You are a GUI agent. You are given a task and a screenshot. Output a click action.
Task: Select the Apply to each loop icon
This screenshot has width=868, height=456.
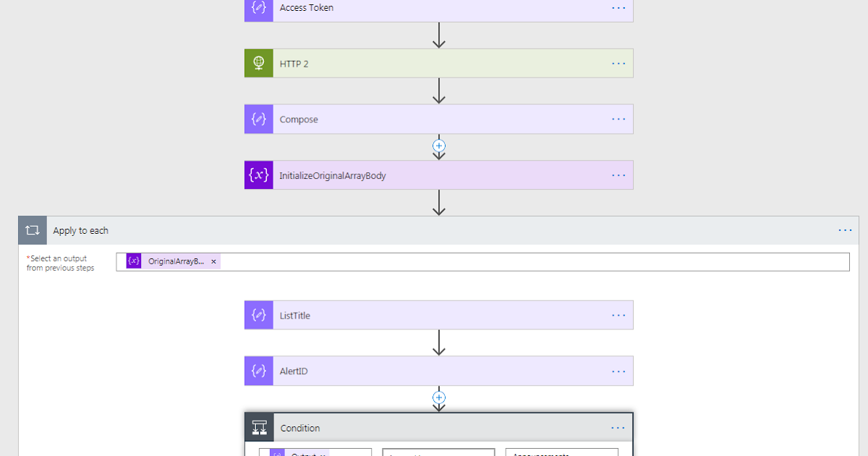pos(32,230)
